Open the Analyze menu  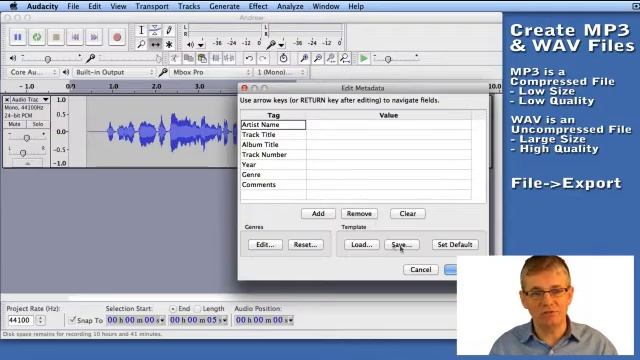(x=290, y=7)
